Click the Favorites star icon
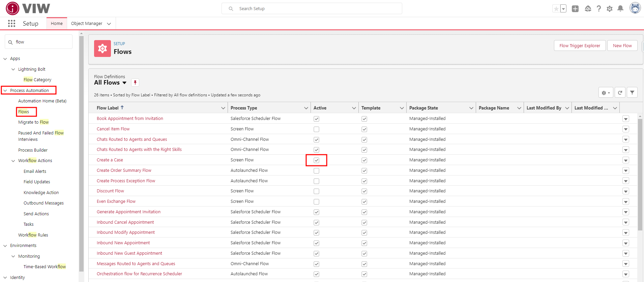644x282 pixels. (556, 9)
